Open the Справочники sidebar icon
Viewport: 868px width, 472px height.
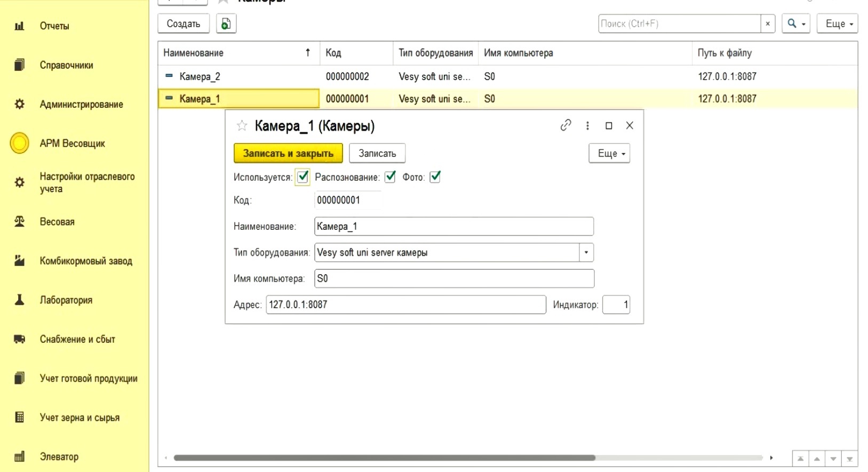(x=19, y=65)
